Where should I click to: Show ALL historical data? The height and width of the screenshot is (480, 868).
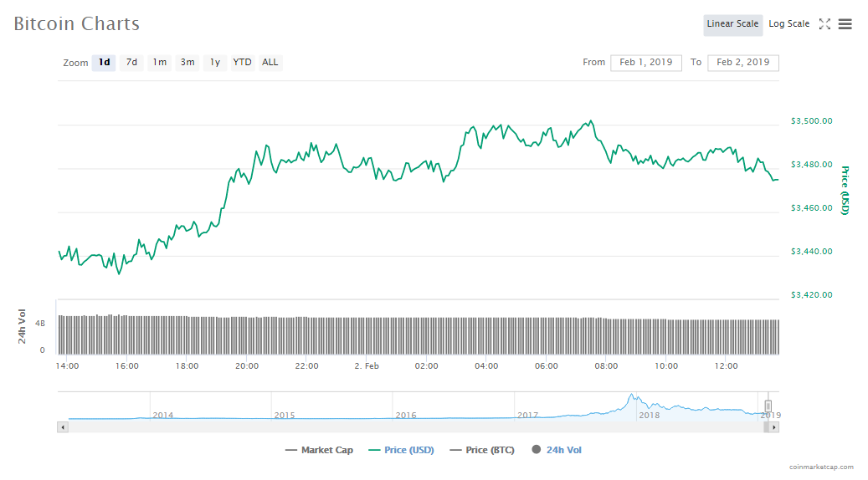click(270, 63)
